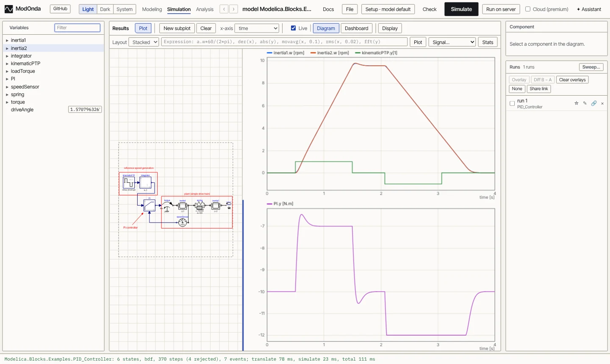This screenshot has width=610, height=364.
Task: Click the Sweep... button
Action: (591, 67)
